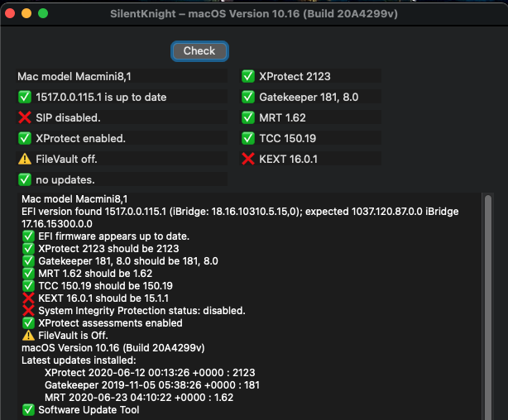508x420 pixels.
Task: Click green checkmark beside 'TCC 150.19' field
Action: coord(248,138)
